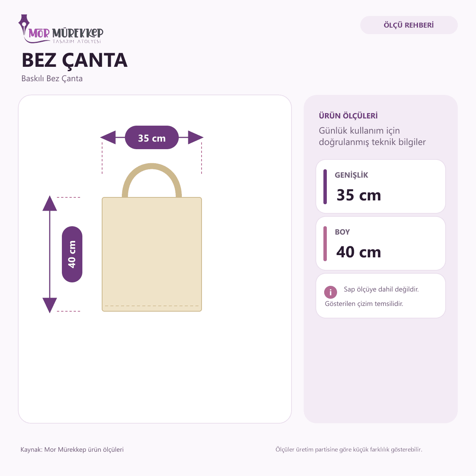Screen dimensions: 476x476
Task: Click the Mor Mürekkep pen logo
Action: coord(61,29)
